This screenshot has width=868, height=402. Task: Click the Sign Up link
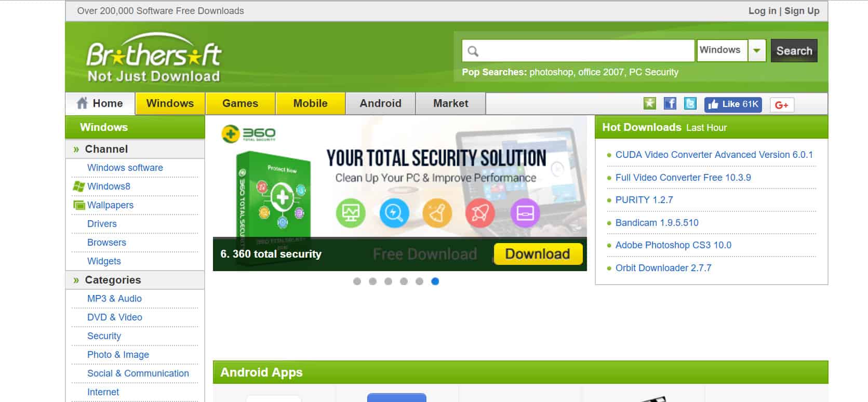point(802,11)
